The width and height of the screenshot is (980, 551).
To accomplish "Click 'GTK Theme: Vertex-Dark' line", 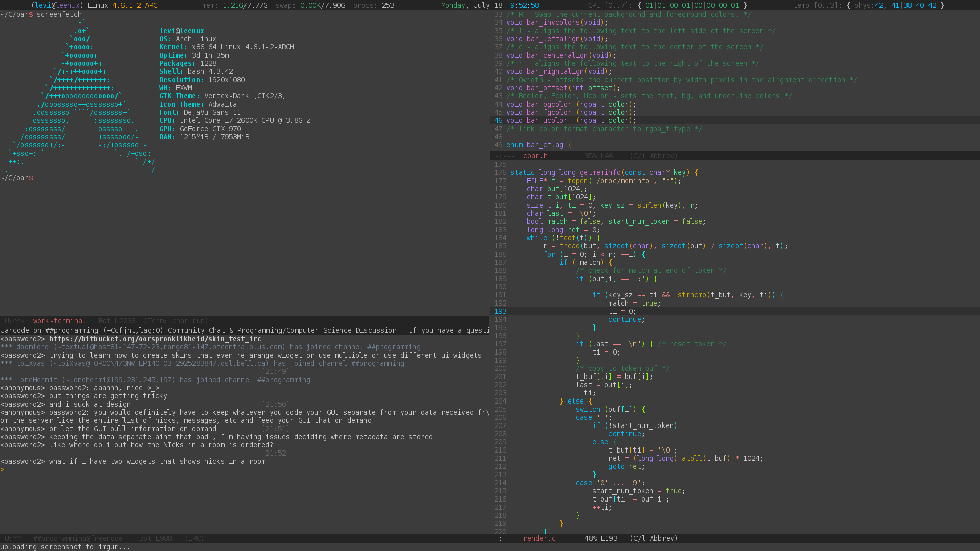I will (223, 96).
